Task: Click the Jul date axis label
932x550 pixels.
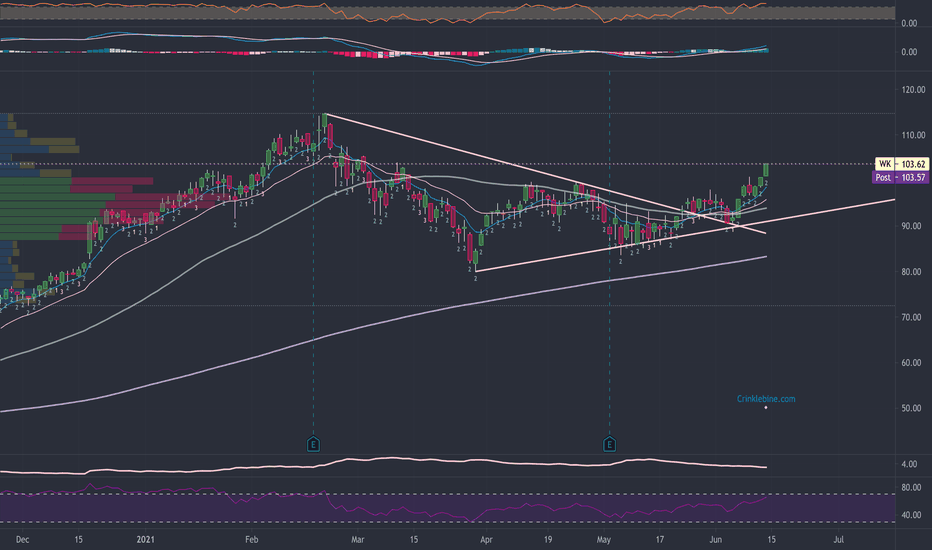Action: tap(839, 540)
